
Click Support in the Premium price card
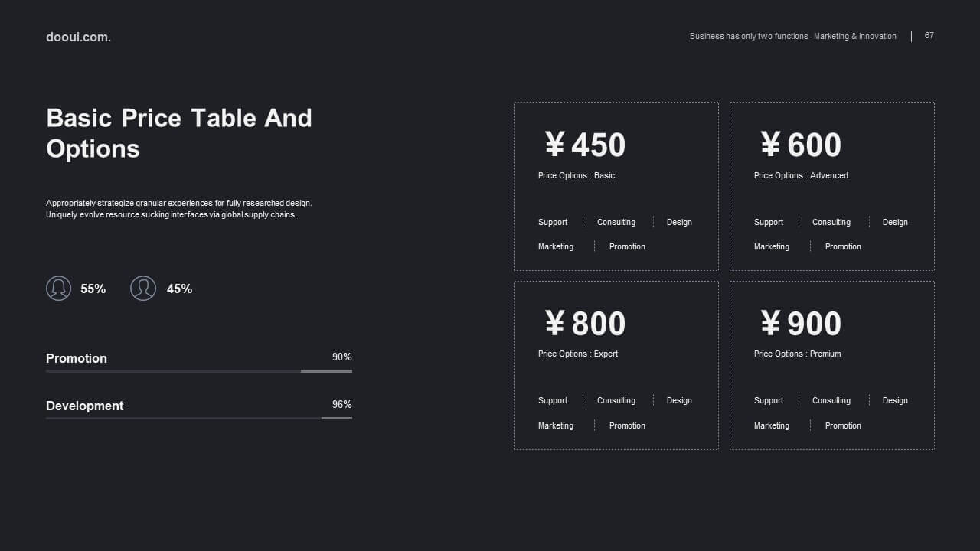[x=769, y=400]
